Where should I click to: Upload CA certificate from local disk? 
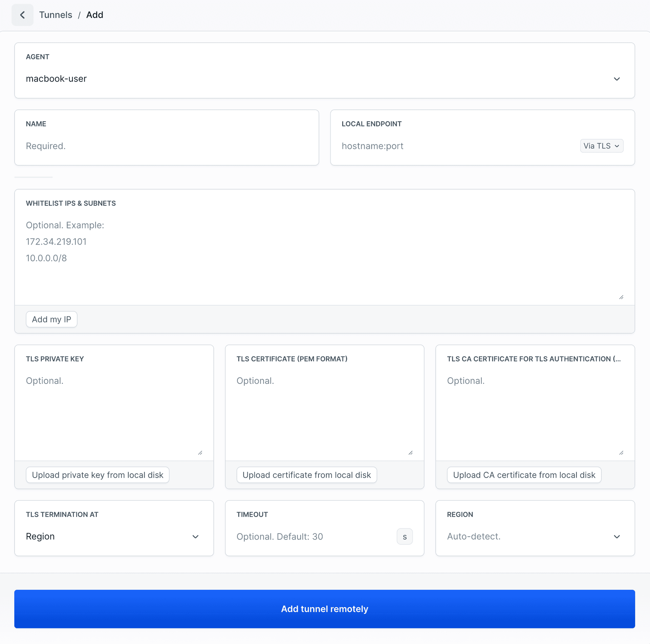(x=524, y=475)
